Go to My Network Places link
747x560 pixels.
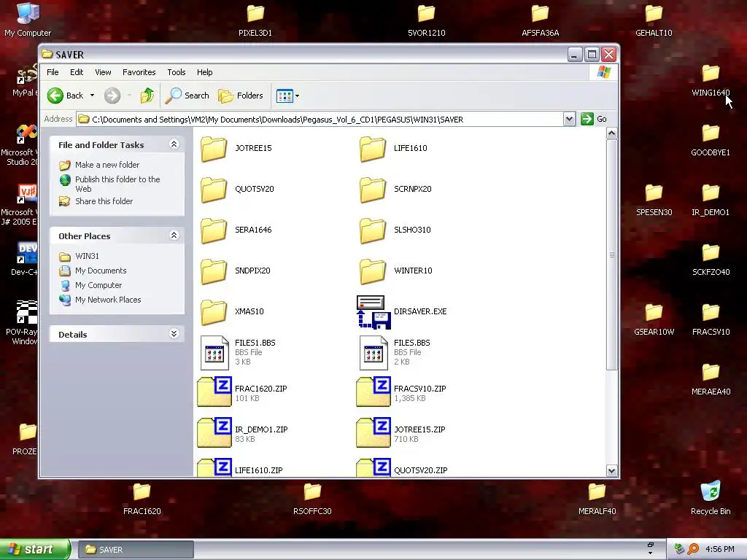pyautogui.click(x=108, y=300)
